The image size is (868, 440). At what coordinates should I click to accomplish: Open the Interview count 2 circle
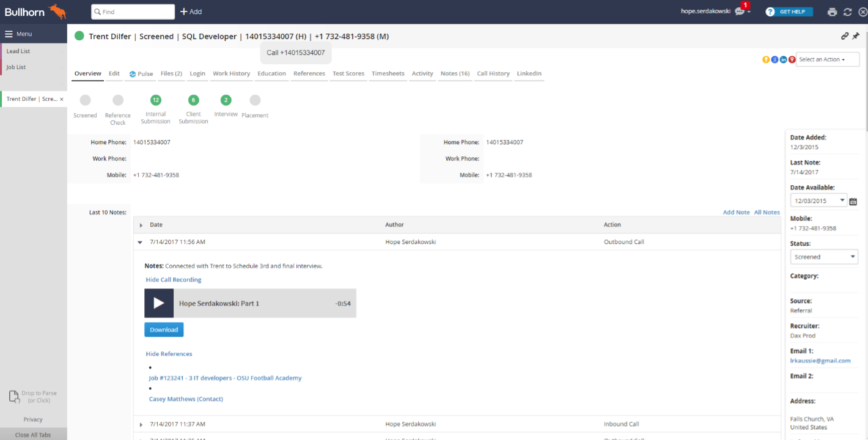click(226, 100)
